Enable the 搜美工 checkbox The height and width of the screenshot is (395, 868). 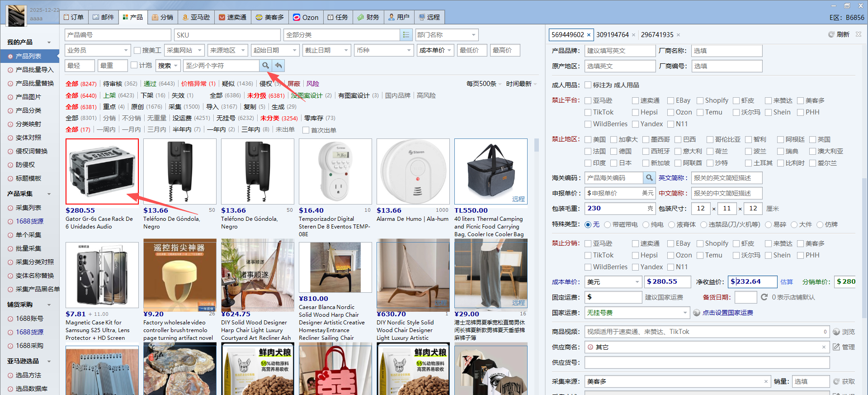click(x=137, y=50)
